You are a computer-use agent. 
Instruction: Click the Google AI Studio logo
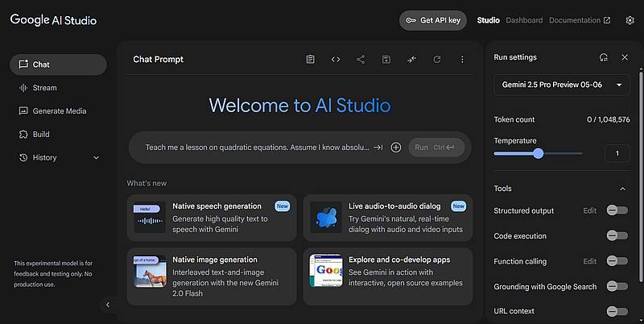[x=53, y=19]
